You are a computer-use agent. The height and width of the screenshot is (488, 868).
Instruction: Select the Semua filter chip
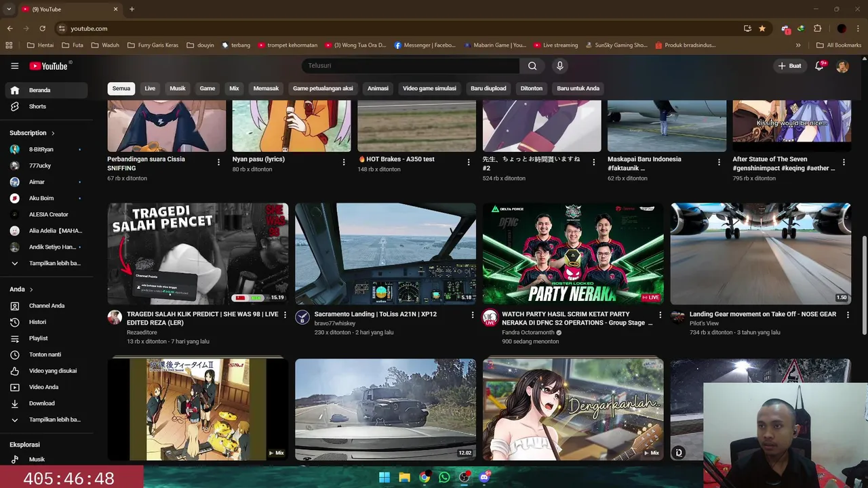coord(121,88)
